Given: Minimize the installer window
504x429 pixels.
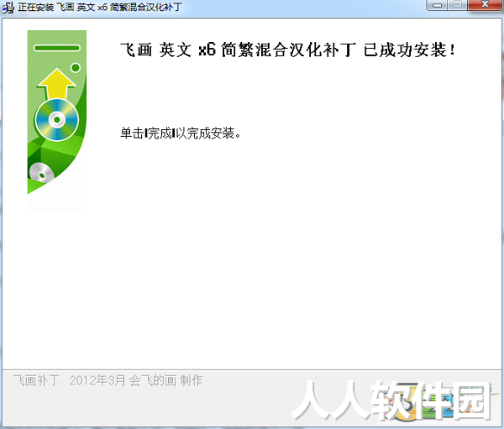Looking at the screenshot, I should pyautogui.click(x=437, y=5).
